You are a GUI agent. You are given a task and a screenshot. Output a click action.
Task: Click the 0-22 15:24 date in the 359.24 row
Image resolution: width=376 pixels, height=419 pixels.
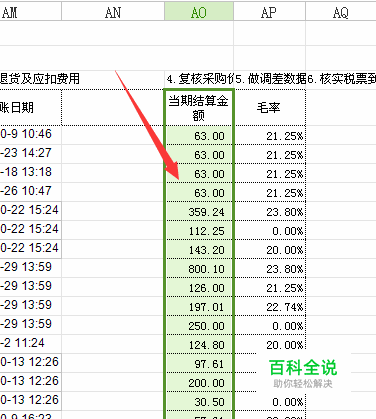tap(31, 210)
